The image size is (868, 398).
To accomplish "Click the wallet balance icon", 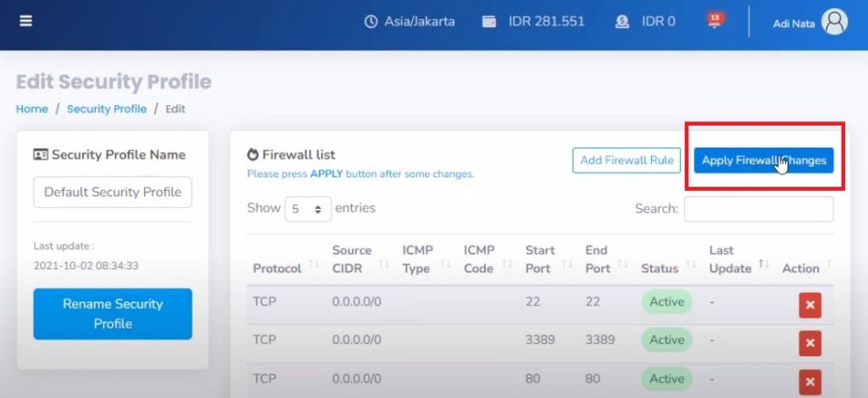I will click(489, 22).
